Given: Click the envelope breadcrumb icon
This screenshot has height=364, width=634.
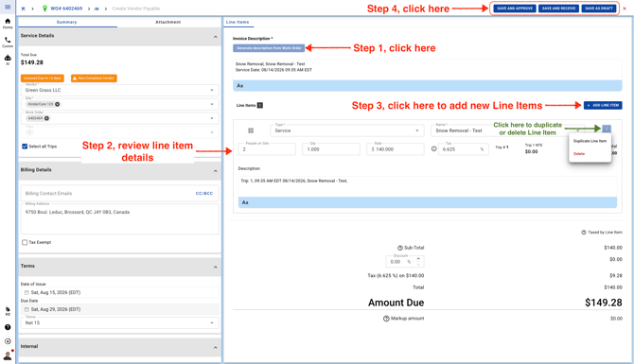Looking at the screenshot, I should pyautogui.click(x=97, y=9).
